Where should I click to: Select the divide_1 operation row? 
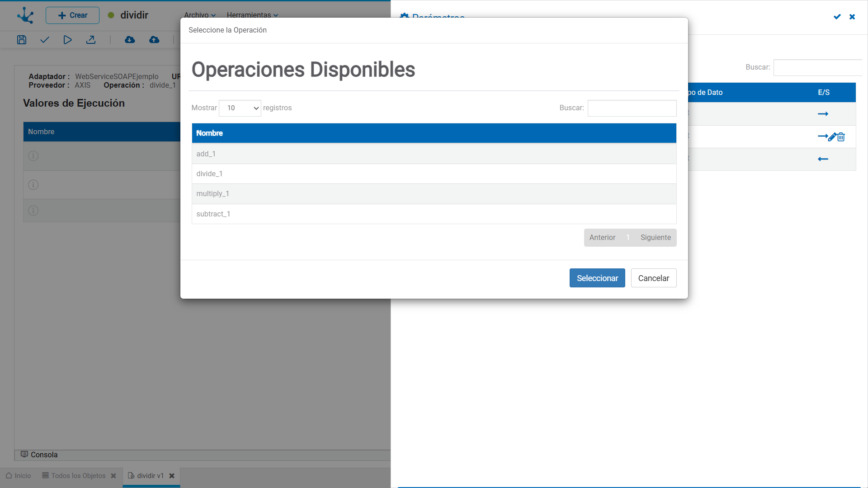tap(434, 174)
